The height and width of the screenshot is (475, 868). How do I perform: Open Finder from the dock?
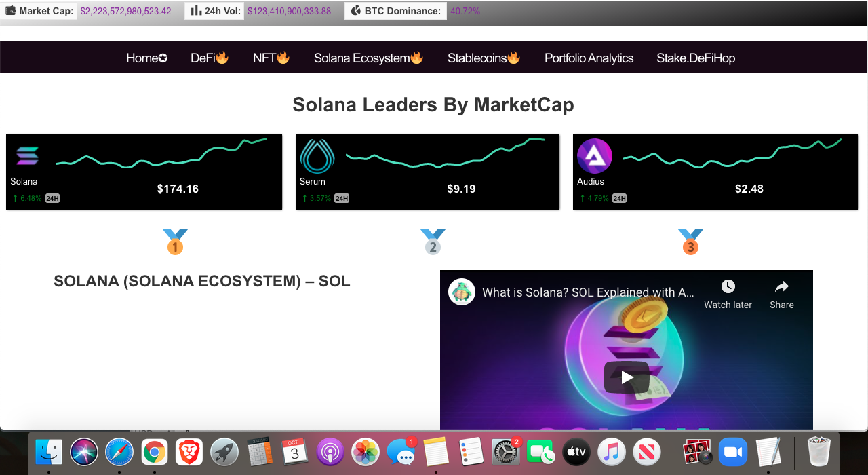click(x=49, y=452)
